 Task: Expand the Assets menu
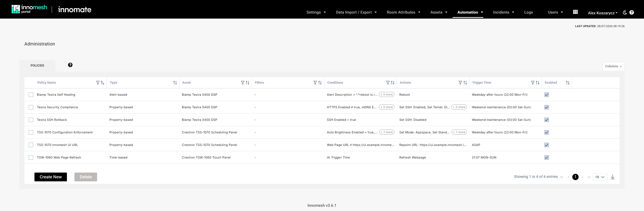pos(439,12)
